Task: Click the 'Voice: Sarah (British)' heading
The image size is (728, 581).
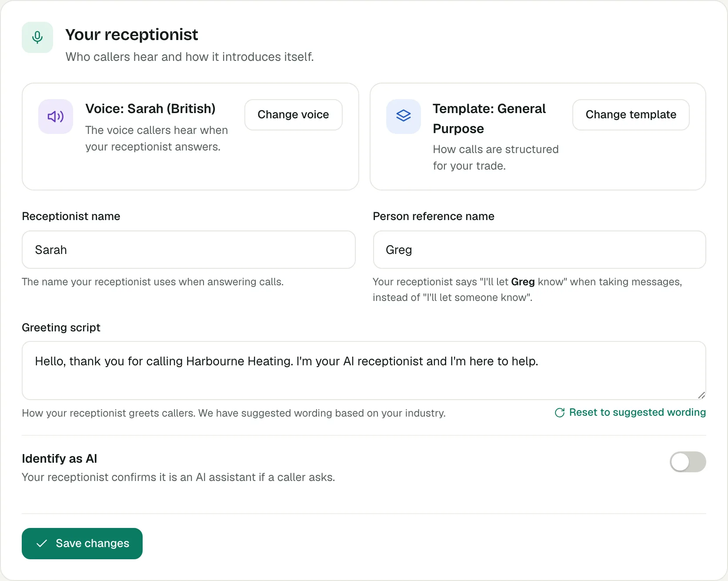Action: [x=150, y=109]
